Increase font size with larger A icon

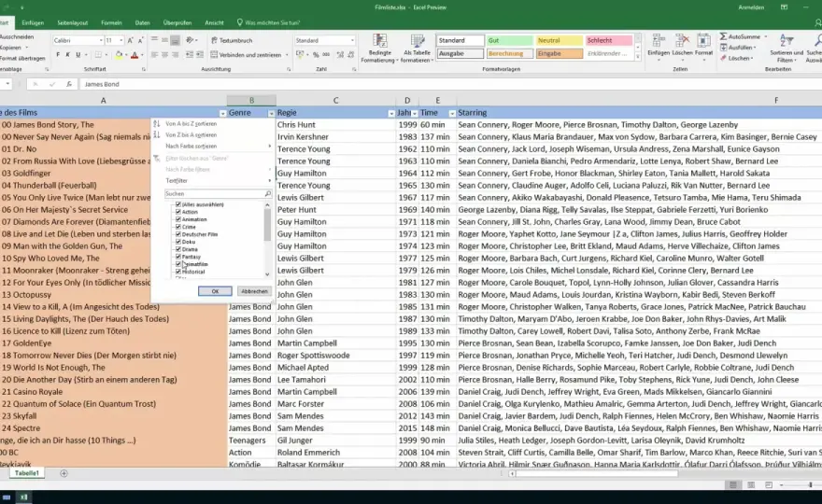131,40
